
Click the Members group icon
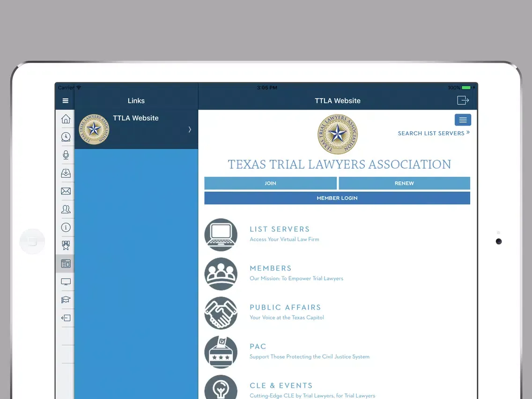point(221,274)
